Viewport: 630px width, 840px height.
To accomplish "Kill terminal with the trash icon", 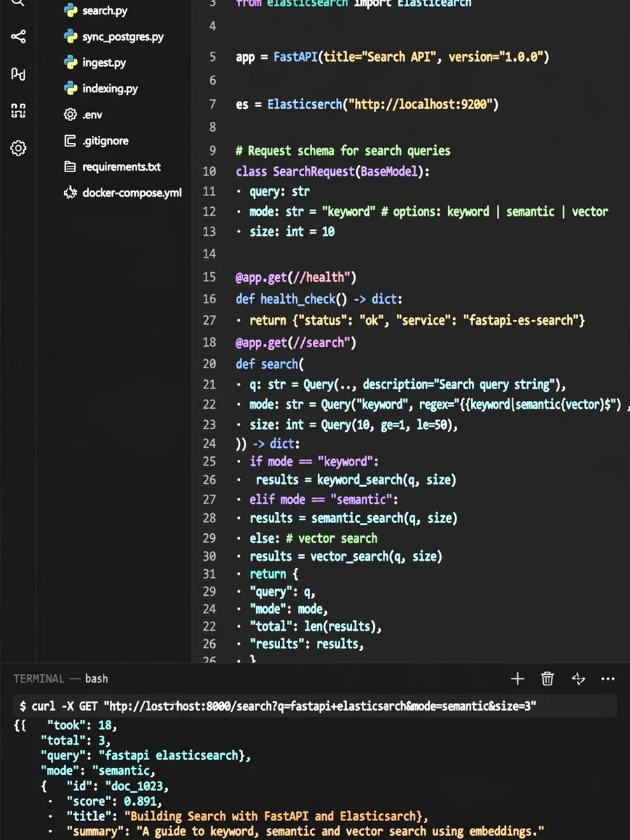I will [547, 678].
